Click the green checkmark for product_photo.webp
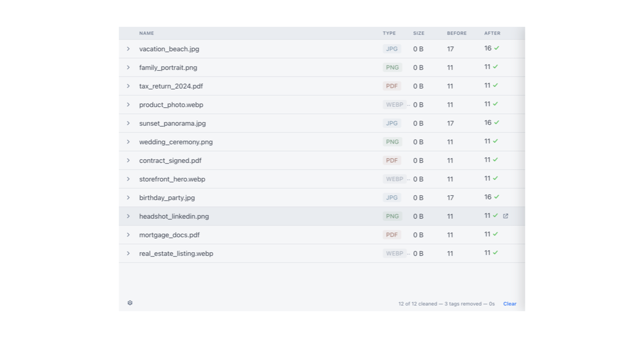This screenshot has width=644, height=338. (x=495, y=104)
